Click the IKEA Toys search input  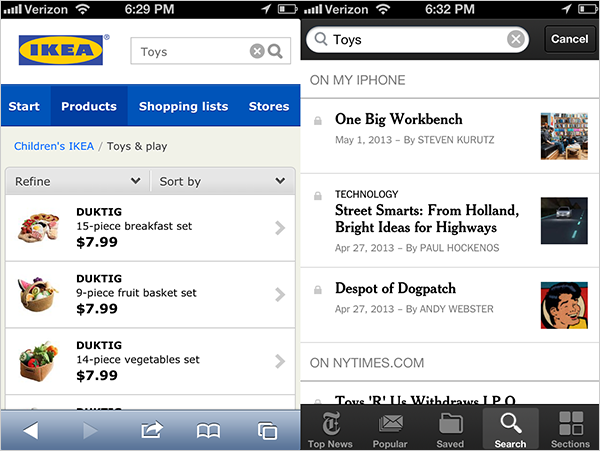[x=210, y=51]
